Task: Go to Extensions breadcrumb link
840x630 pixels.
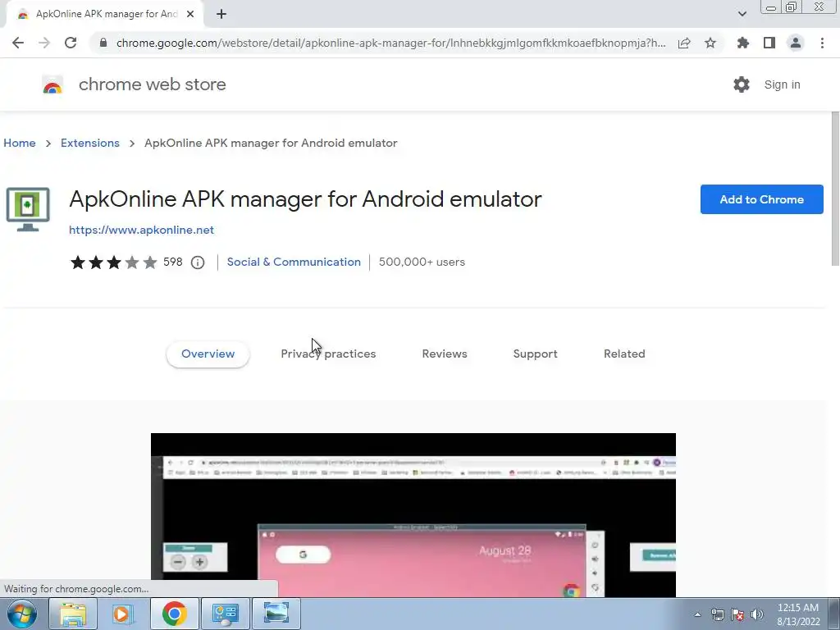Action: point(90,143)
